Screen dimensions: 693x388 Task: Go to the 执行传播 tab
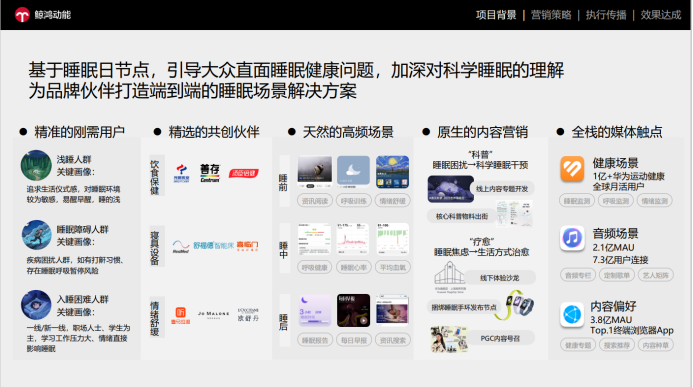606,15
